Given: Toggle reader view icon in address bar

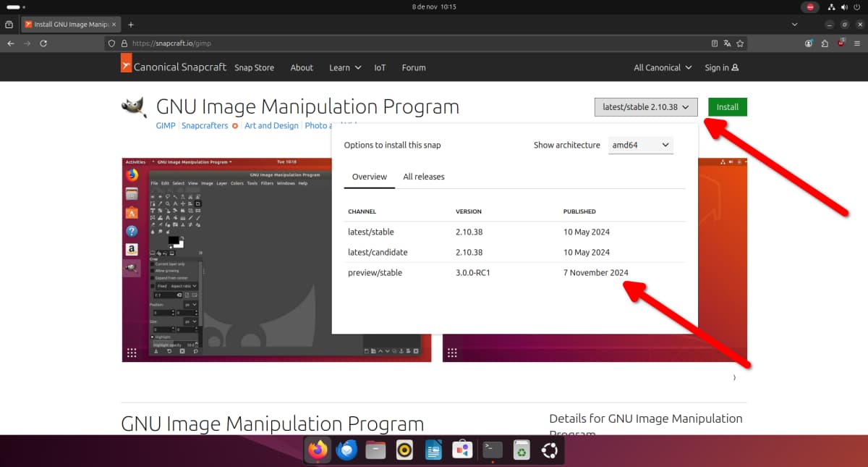Looking at the screenshot, I should [715, 43].
